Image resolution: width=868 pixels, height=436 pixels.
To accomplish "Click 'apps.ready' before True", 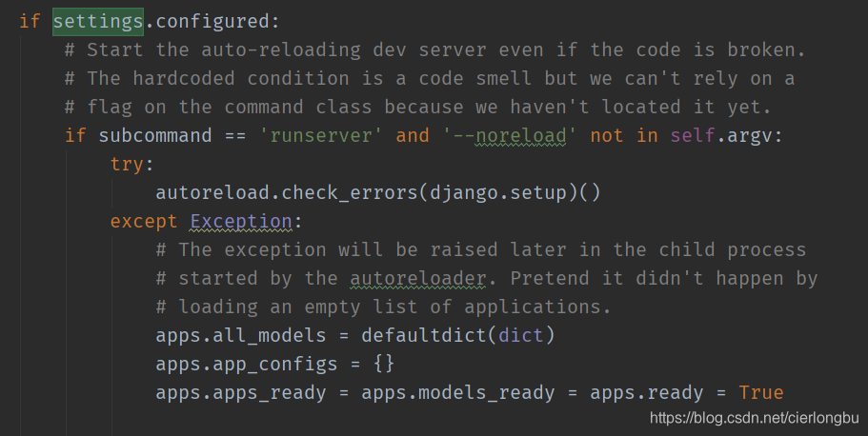I will coord(647,393).
